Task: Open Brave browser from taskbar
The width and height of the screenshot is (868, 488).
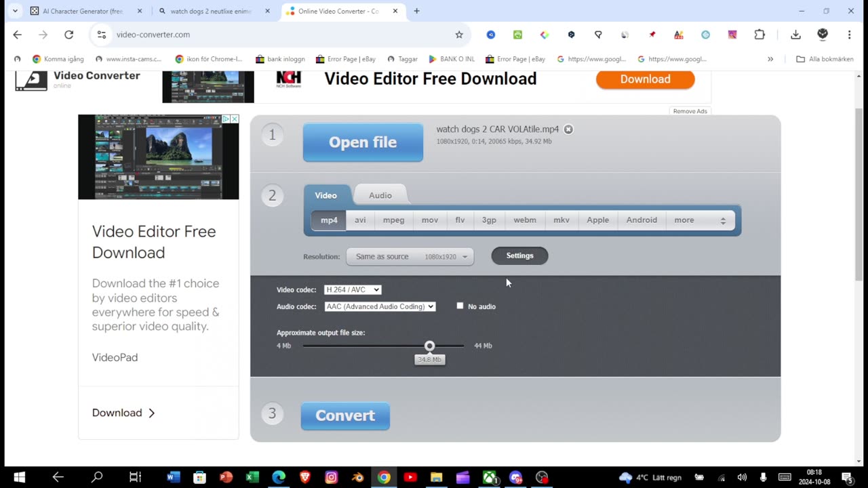Action: 305,477
